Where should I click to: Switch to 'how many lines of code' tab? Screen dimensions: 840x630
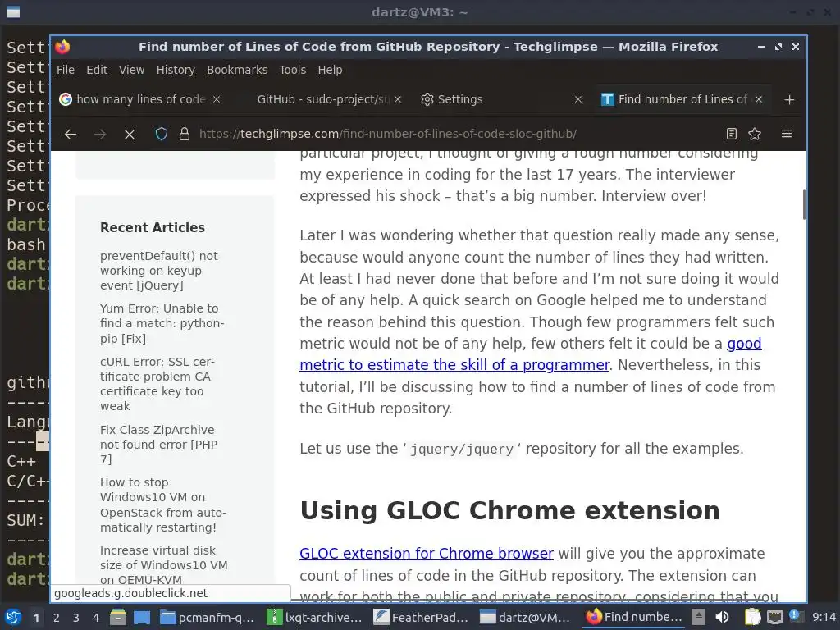pyautogui.click(x=141, y=99)
